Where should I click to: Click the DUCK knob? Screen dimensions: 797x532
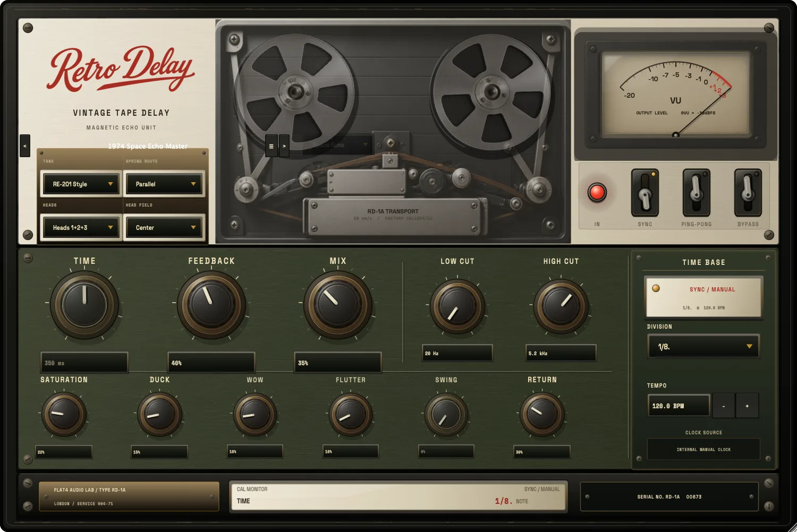[x=159, y=414]
